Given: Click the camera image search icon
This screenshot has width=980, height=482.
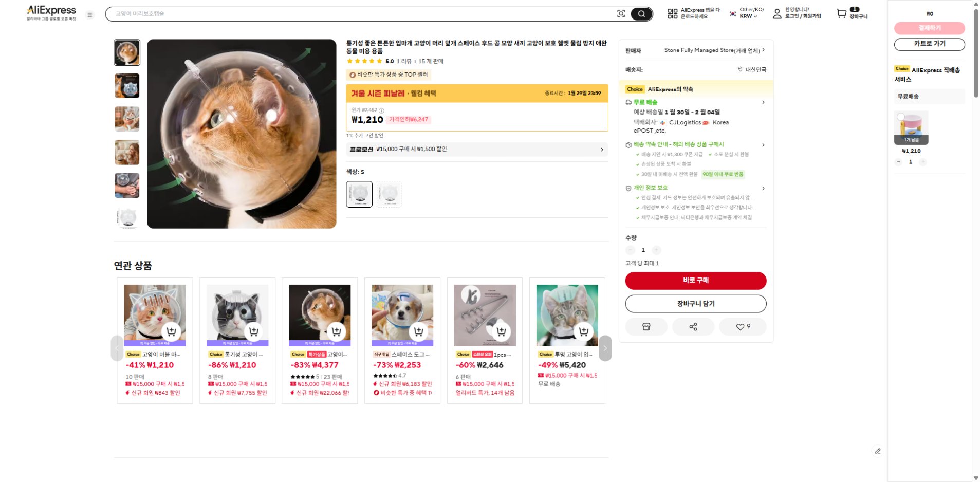Looking at the screenshot, I should pos(621,14).
